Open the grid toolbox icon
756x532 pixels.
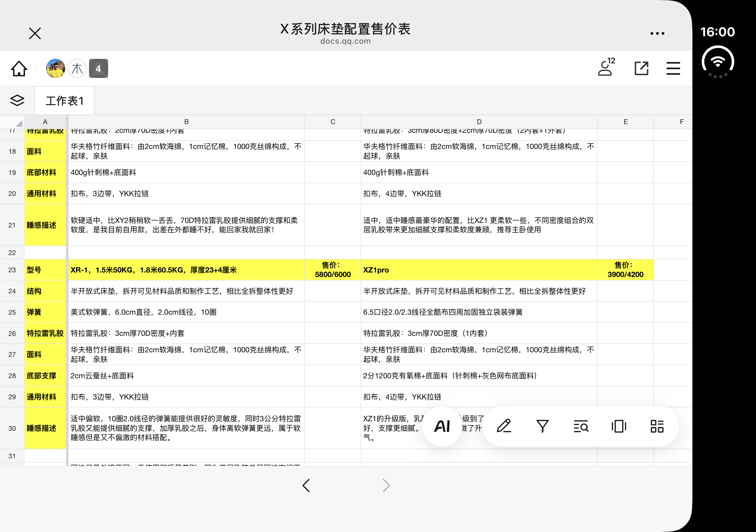657,426
